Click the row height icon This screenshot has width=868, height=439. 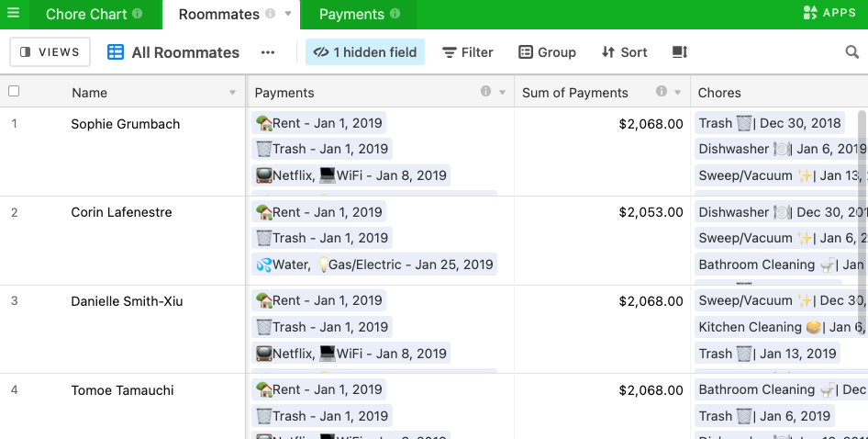point(679,52)
